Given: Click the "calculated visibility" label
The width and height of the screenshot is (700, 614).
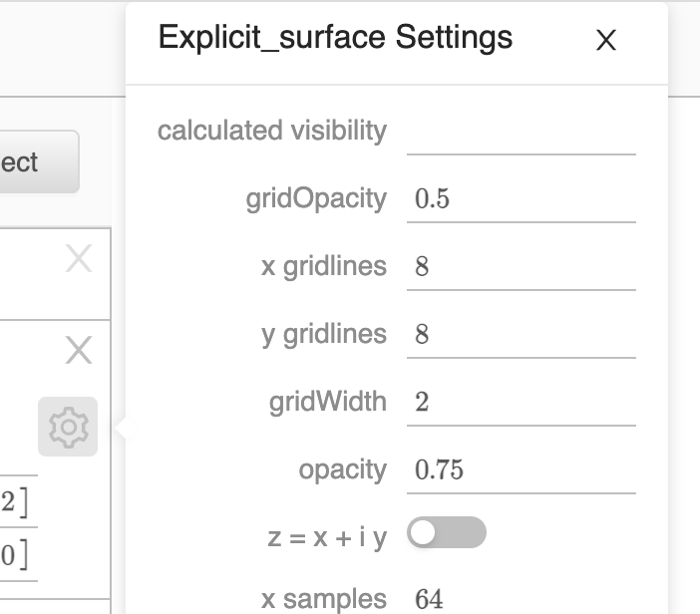Looking at the screenshot, I should [271, 131].
